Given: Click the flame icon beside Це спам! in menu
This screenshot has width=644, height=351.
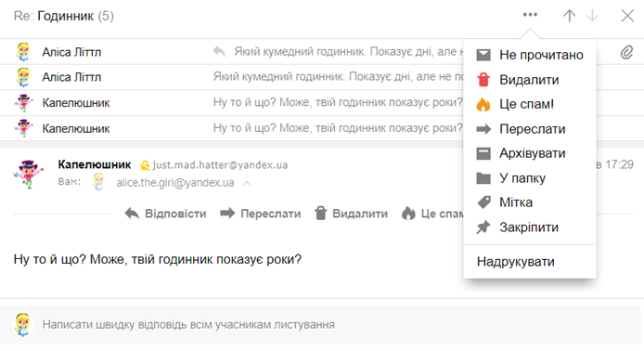Looking at the screenshot, I should (483, 104).
